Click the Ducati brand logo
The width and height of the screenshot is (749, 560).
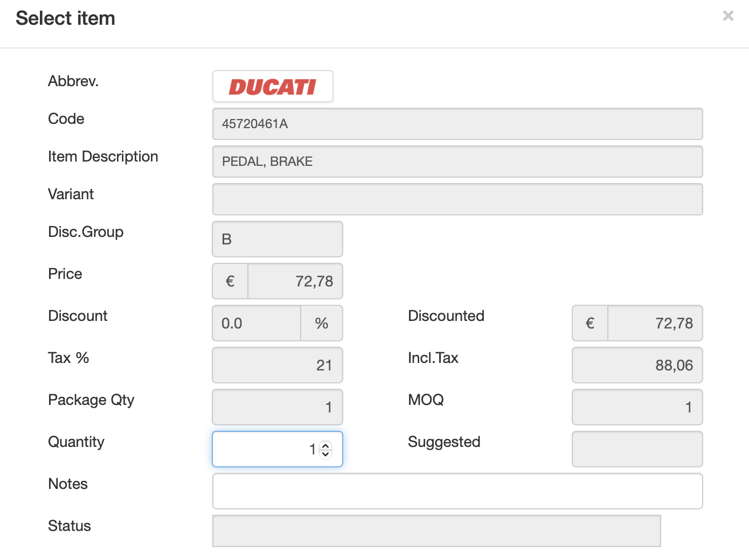click(x=273, y=86)
